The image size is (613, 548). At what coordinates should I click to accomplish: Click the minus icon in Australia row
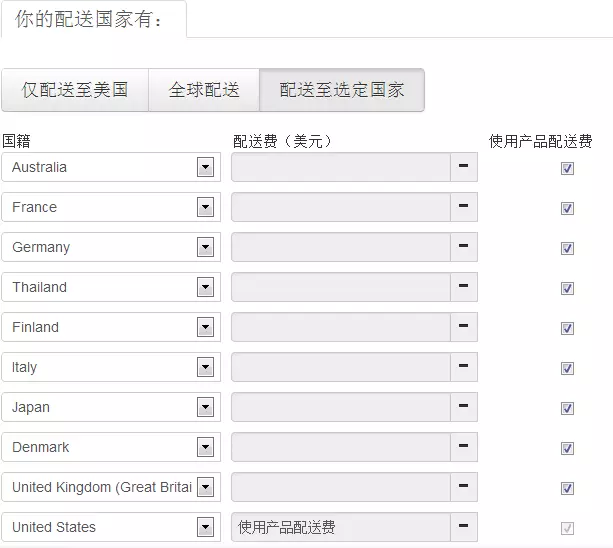(464, 167)
